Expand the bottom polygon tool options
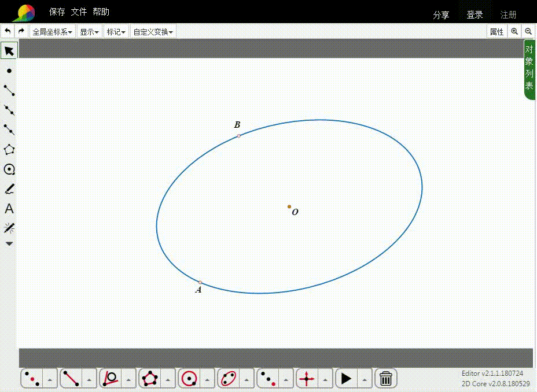The width and height of the screenshot is (537, 392). click(x=168, y=379)
